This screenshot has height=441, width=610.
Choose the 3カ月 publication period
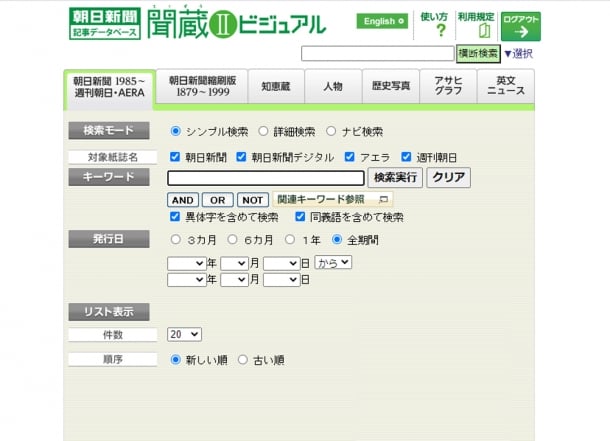175,239
